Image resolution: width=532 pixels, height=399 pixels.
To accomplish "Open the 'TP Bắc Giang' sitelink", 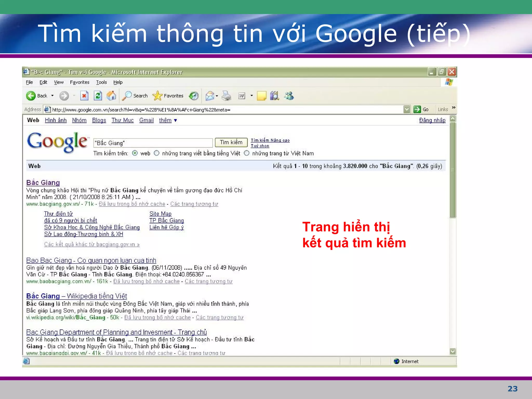I will click(x=167, y=220).
